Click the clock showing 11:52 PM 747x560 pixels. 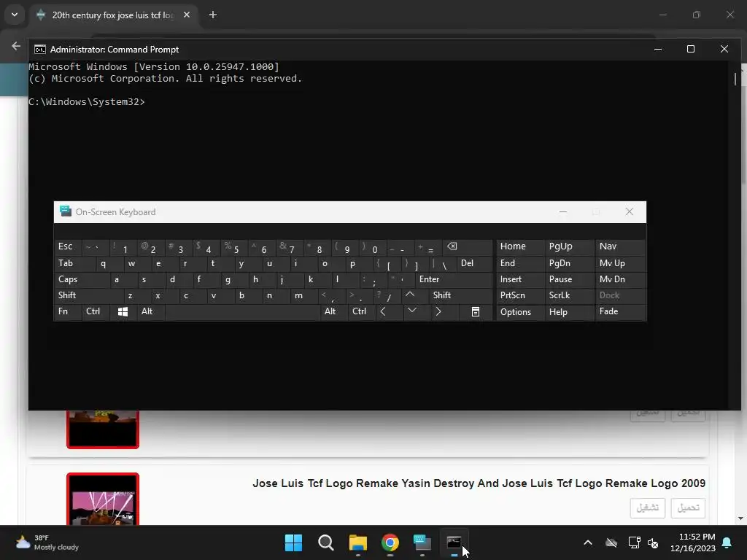pyautogui.click(x=693, y=542)
